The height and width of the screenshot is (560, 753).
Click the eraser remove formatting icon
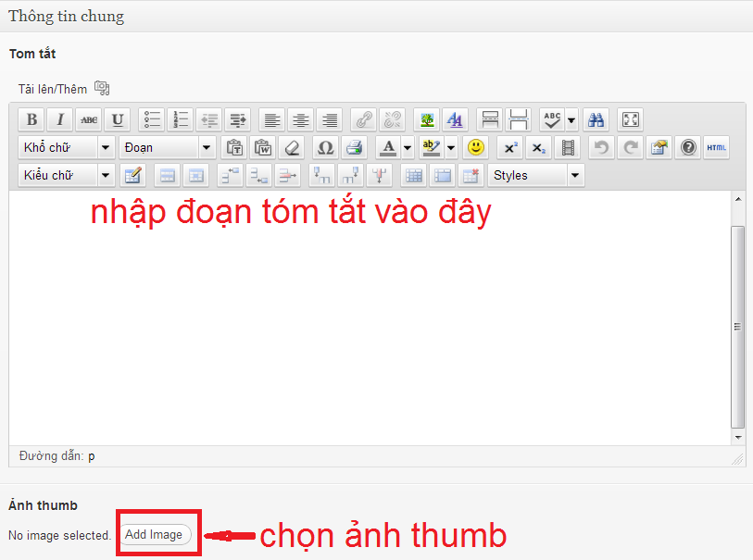point(293,147)
